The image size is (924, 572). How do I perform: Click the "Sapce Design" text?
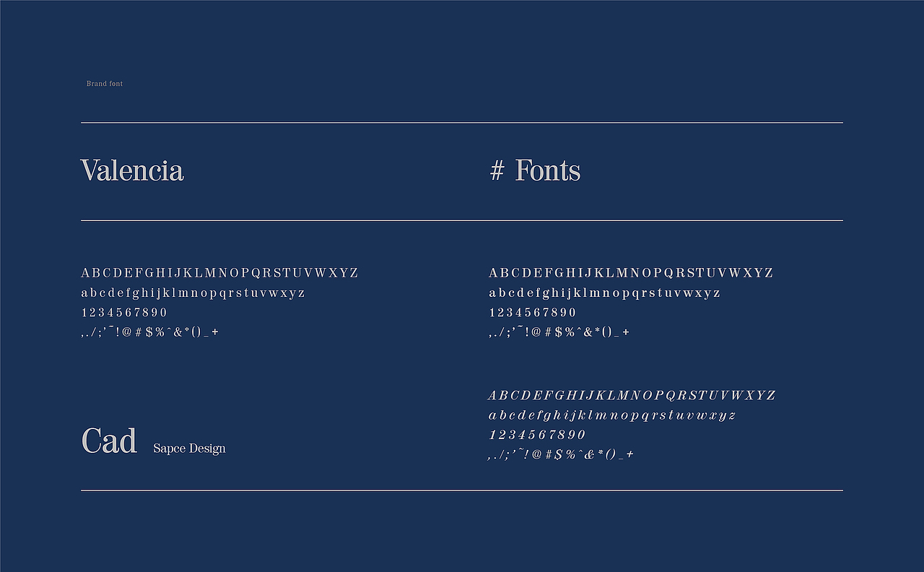(x=189, y=448)
